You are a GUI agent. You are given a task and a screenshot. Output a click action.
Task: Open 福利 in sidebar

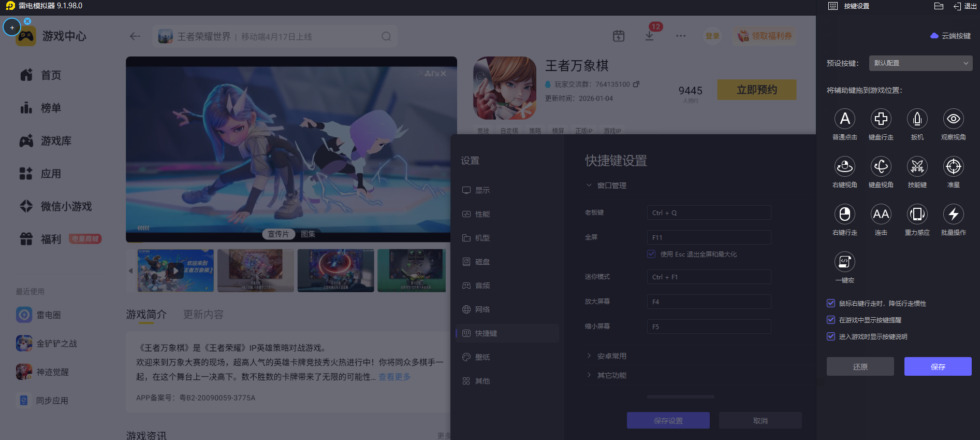[41, 239]
